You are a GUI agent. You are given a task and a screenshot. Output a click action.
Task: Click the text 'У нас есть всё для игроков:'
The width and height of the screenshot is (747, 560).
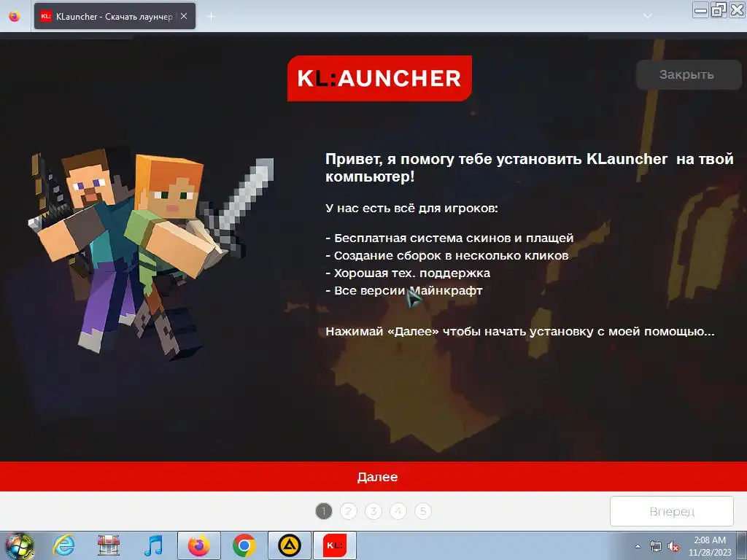click(411, 208)
